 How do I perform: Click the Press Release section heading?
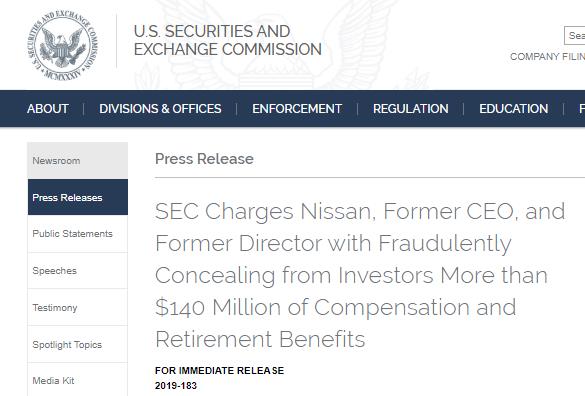204,159
